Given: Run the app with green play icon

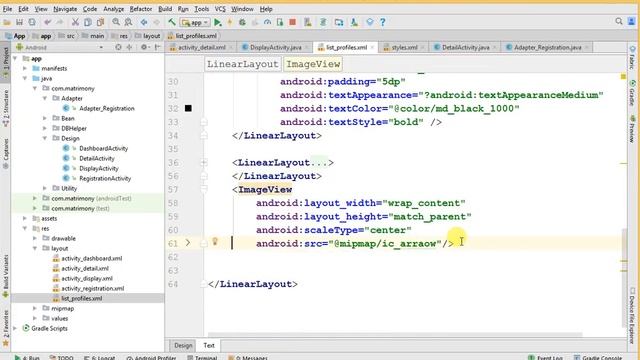Looking at the screenshot, I should 218,22.
